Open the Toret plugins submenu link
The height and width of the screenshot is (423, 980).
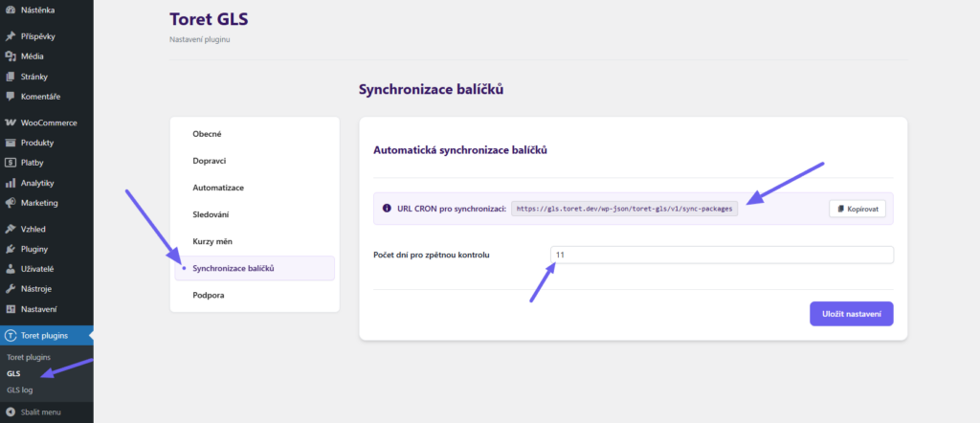29,357
